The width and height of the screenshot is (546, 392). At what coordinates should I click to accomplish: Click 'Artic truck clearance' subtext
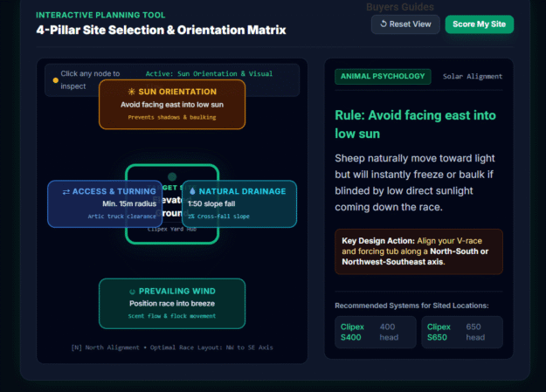coord(122,217)
